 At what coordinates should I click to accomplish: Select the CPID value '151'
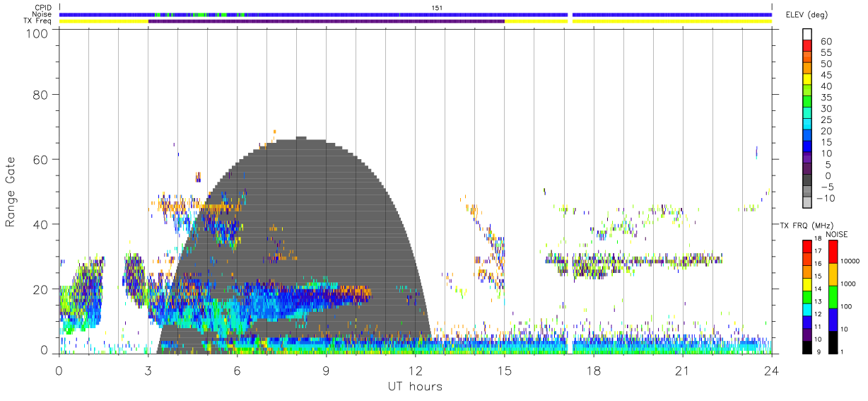point(438,8)
